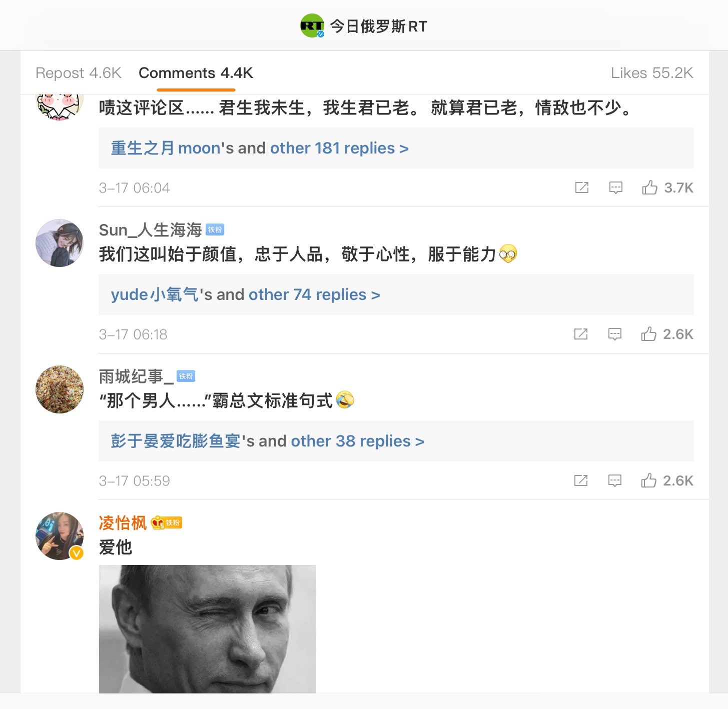
Task: Open the black-and-white photo in 凌怡枫's comment
Action: click(x=208, y=629)
